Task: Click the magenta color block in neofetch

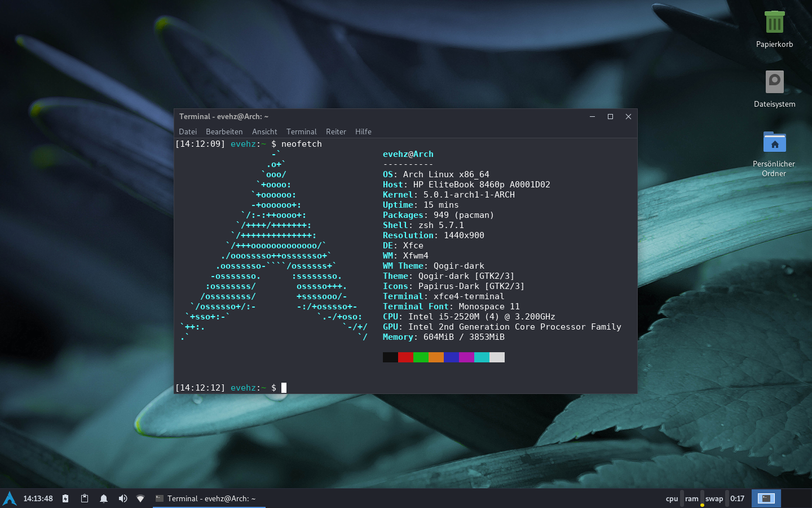Action: 466,357
